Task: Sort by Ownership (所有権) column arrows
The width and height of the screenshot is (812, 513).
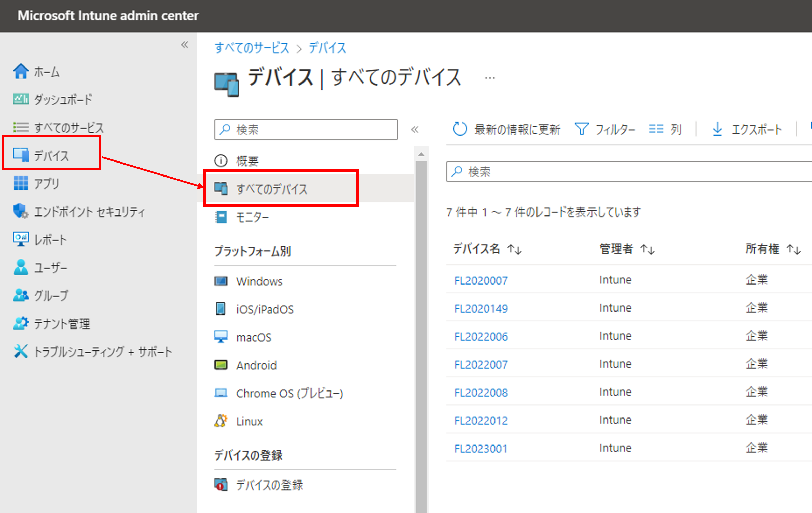Action: coord(793,249)
